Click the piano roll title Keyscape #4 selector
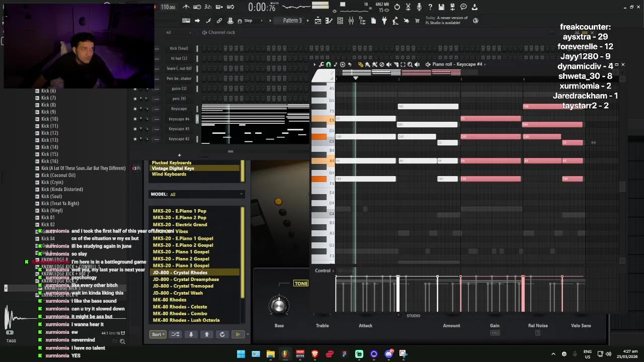 click(457, 64)
